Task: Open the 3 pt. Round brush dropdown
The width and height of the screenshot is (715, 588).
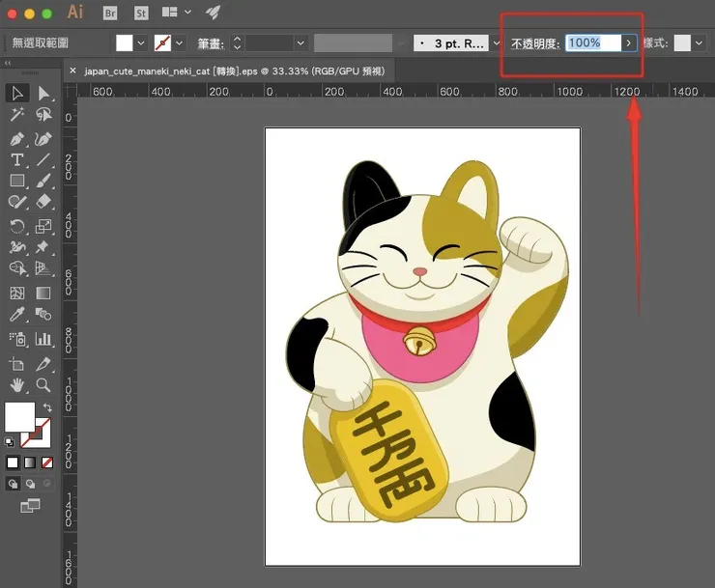Action: click(499, 43)
